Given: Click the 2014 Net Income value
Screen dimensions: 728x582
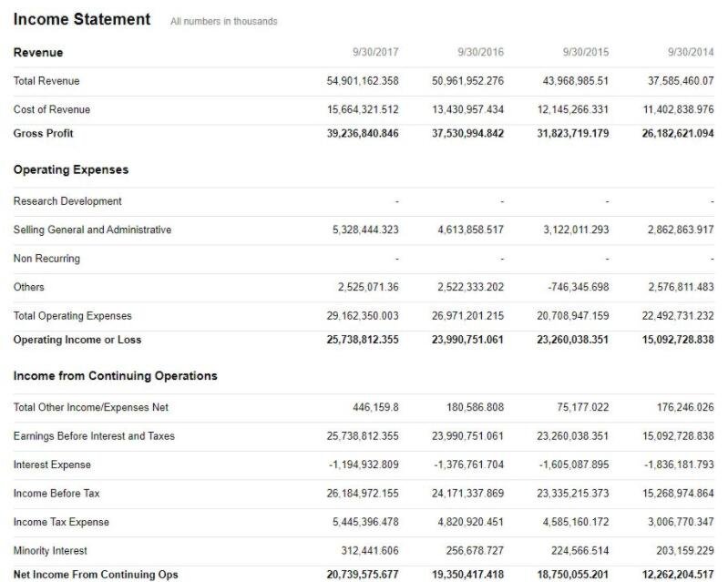Looking at the screenshot, I should point(678,574).
